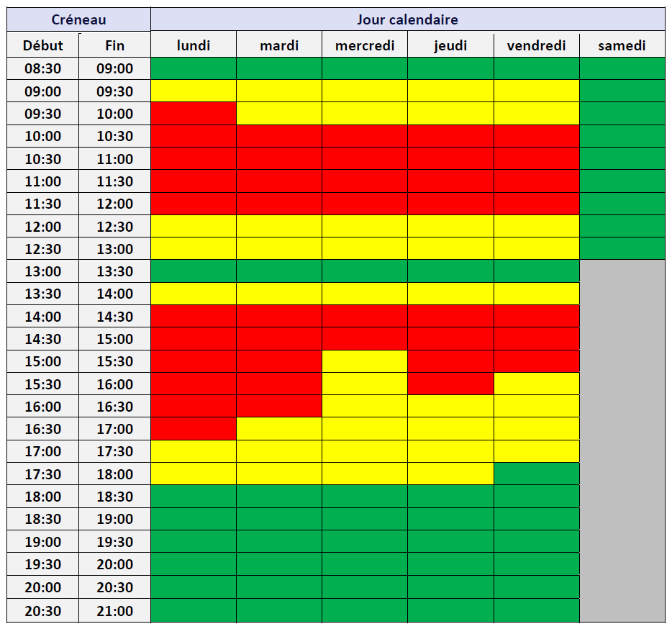Select the "Début" column header
Viewport: 672px width, 629px height.
43,46
